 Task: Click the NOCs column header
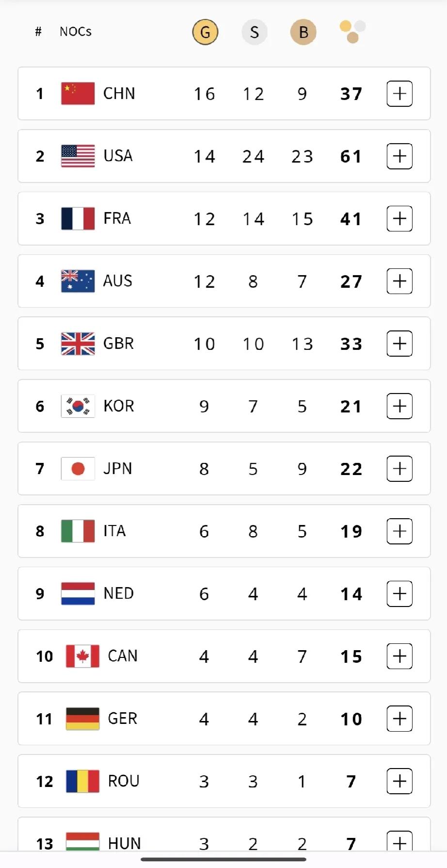tap(76, 32)
